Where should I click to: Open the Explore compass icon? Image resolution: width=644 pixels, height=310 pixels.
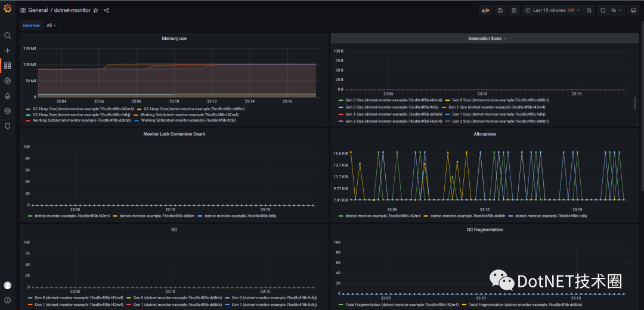tap(7, 81)
